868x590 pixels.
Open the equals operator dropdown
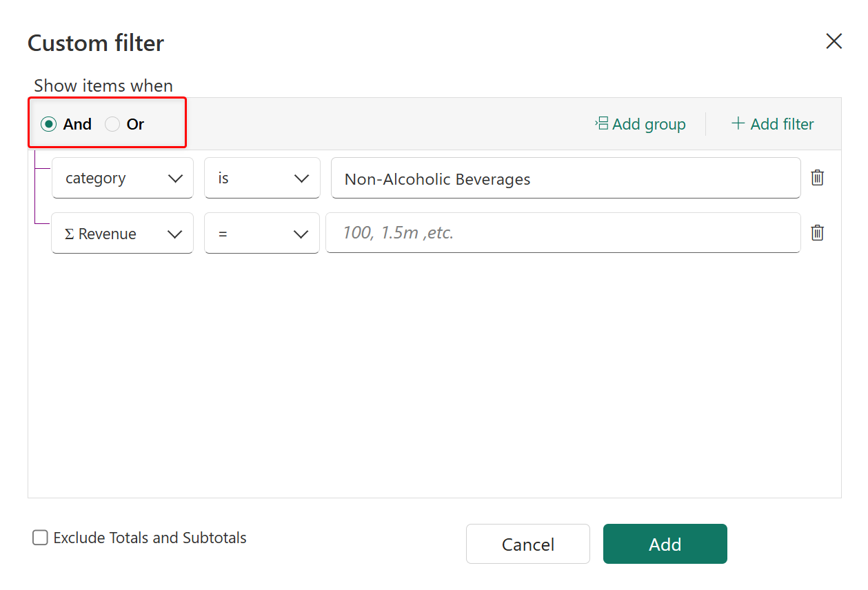click(301, 234)
